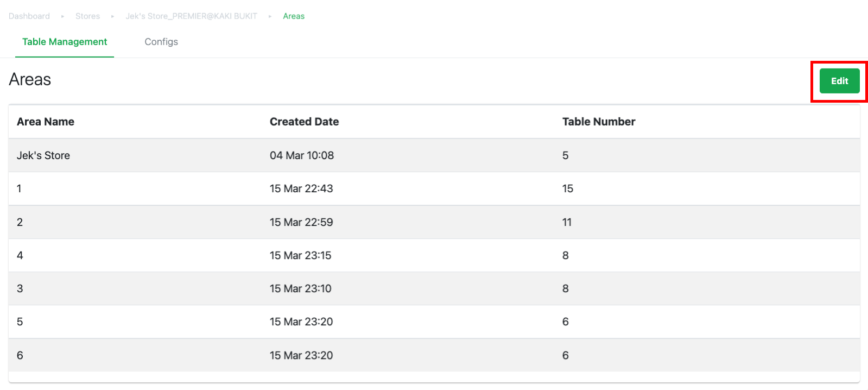The width and height of the screenshot is (868, 390).
Task: Select area row named 3
Action: (x=434, y=288)
